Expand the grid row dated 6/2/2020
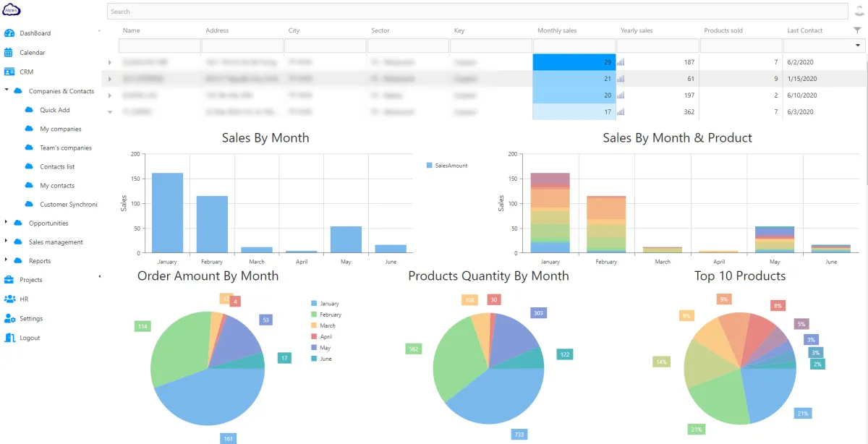Image resolution: width=868 pixels, height=444 pixels. [110, 63]
